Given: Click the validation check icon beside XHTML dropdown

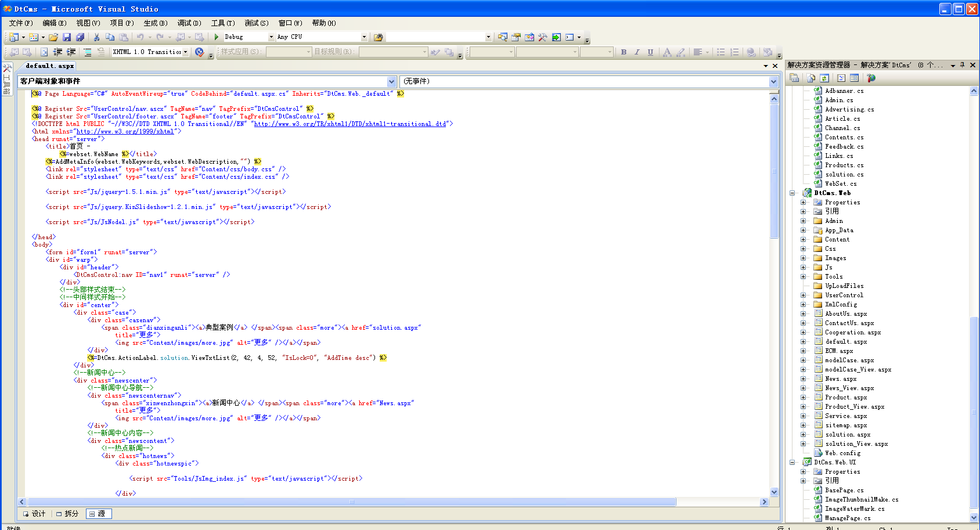Looking at the screenshot, I should 200,52.
